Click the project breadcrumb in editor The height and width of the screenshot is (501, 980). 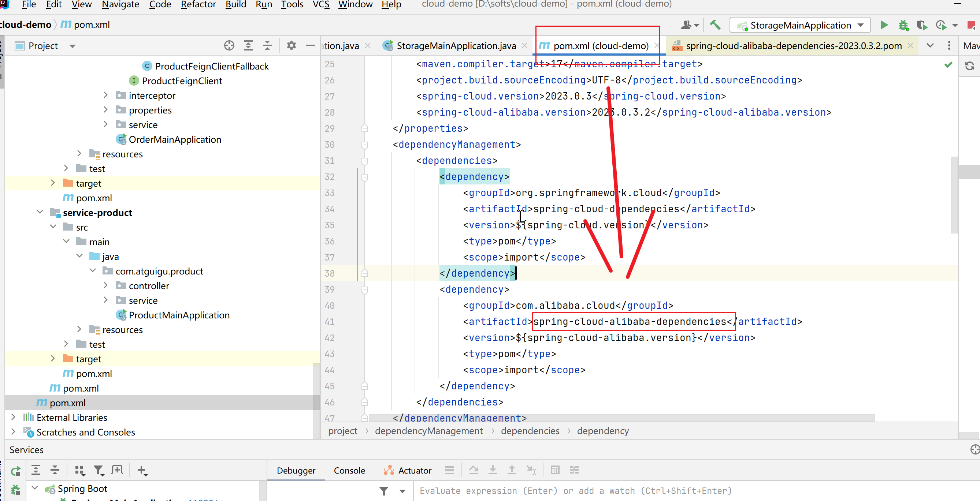click(x=342, y=431)
